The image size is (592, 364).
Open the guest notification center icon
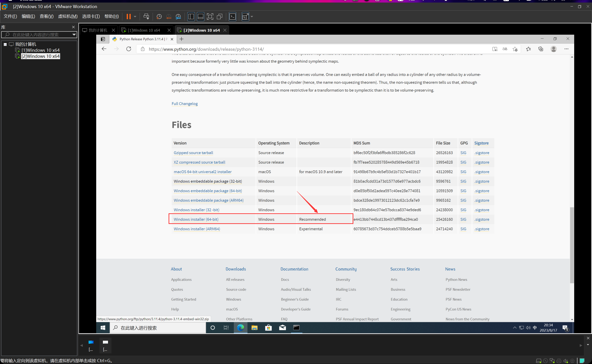(x=565, y=328)
